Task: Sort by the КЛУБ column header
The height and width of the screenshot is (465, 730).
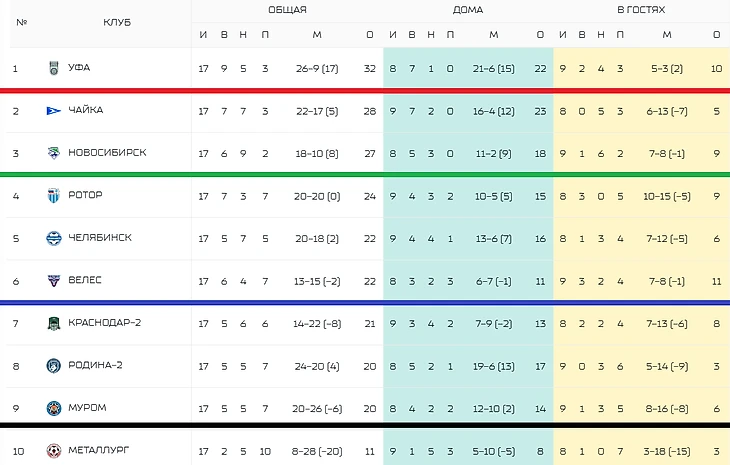Action: click(x=116, y=22)
